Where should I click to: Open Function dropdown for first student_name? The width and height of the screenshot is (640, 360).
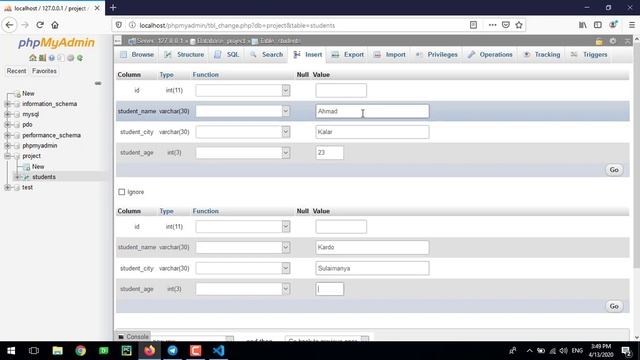243,111
